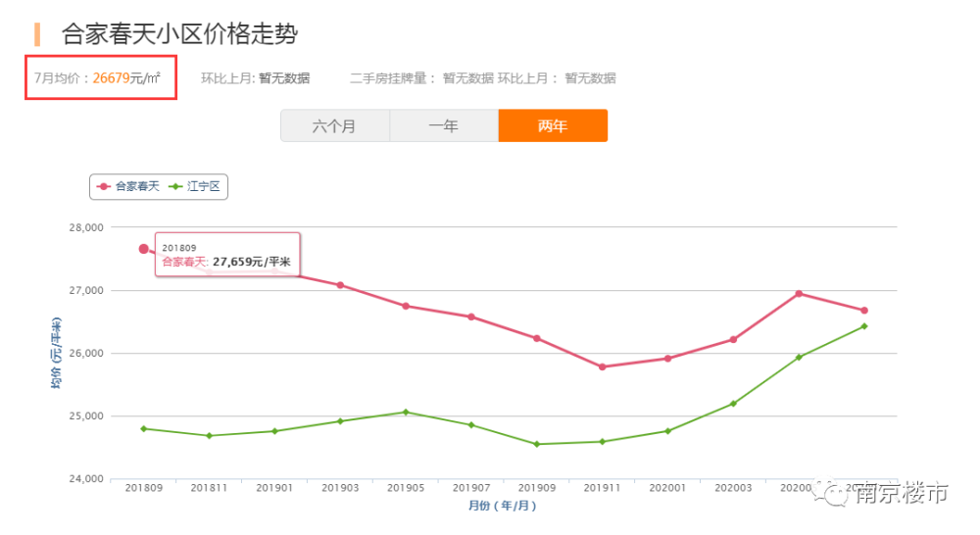Click the red 201809 data point
The width and height of the screenshot is (980, 535).
pyautogui.click(x=144, y=249)
